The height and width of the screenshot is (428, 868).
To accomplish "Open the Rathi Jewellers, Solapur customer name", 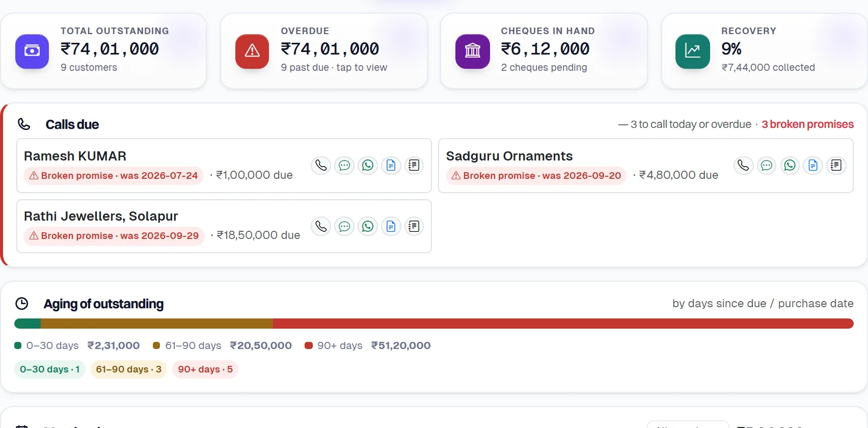I will (x=101, y=216).
